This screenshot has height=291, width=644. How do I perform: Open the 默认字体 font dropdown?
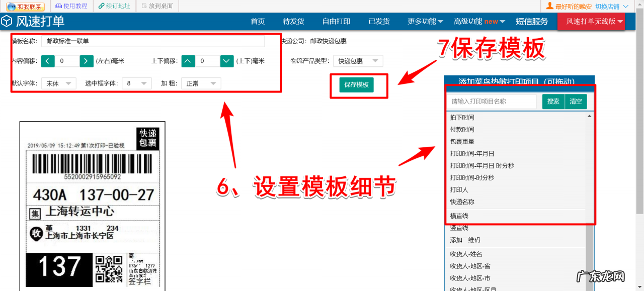tap(57, 83)
